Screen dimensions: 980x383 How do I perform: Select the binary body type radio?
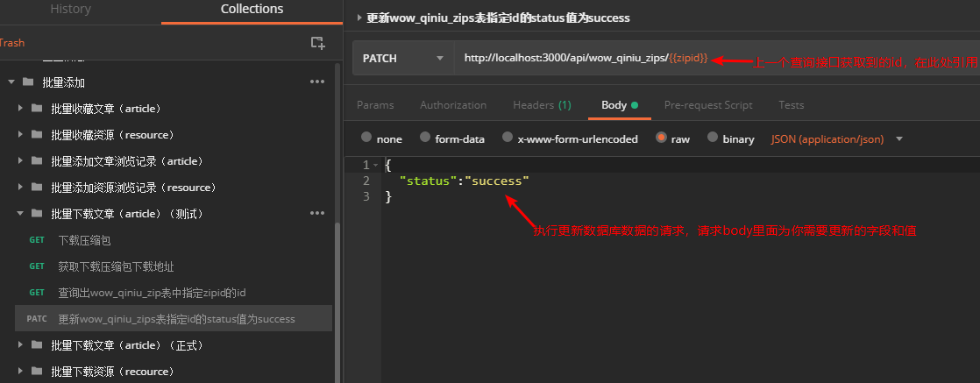coord(713,138)
